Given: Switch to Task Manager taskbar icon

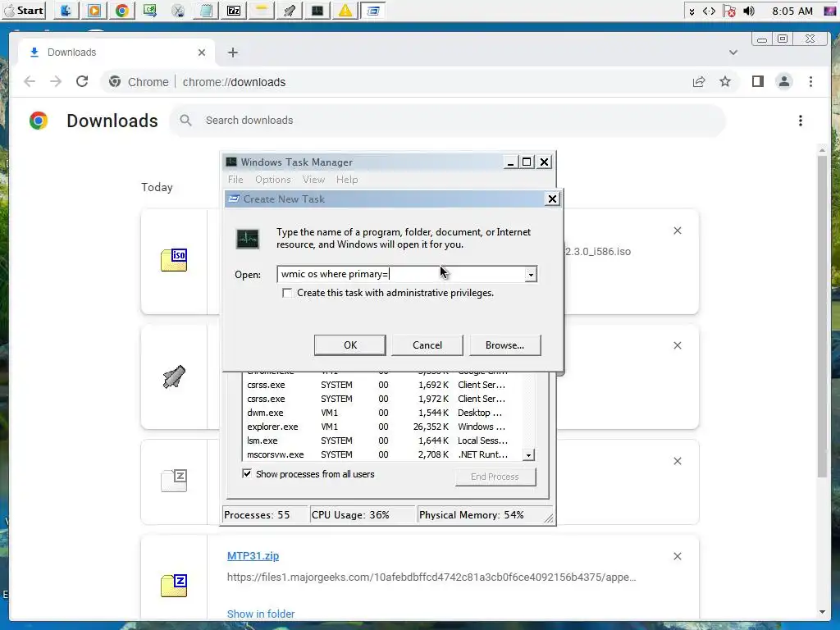Looking at the screenshot, I should pyautogui.click(x=317, y=10).
